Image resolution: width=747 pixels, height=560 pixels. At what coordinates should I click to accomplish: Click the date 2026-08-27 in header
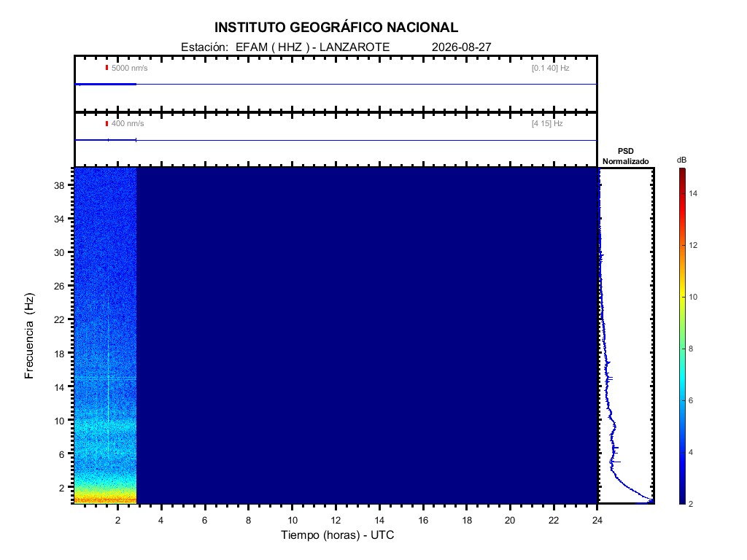click(x=461, y=47)
